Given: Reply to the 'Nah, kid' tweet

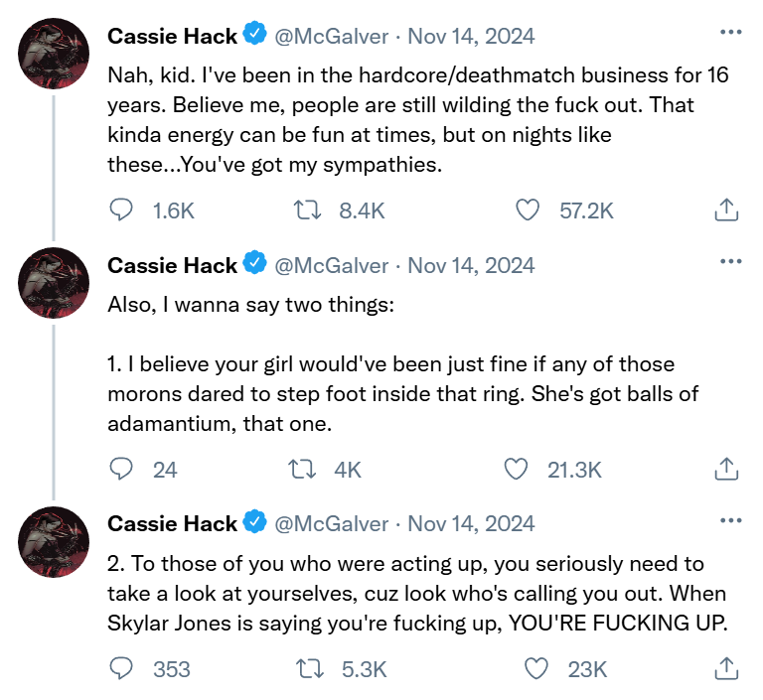Looking at the screenshot, I should click(121, 210).
